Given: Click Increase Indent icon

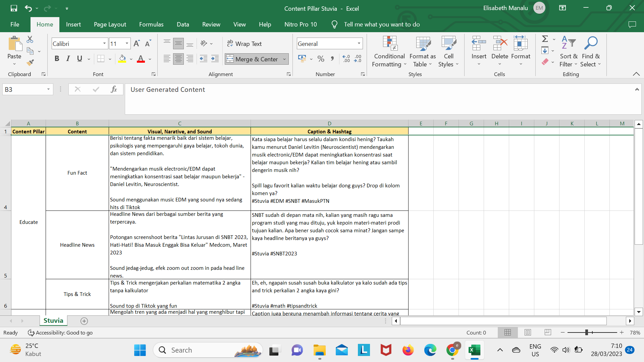Looking at the screenshot, I should 215,59.
